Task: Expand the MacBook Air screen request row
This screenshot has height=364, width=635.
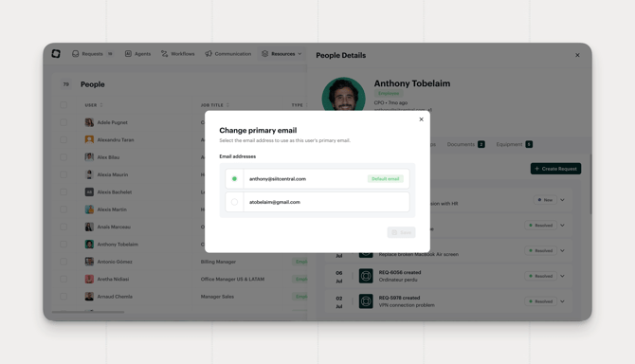Action: (x=563, y=250)
